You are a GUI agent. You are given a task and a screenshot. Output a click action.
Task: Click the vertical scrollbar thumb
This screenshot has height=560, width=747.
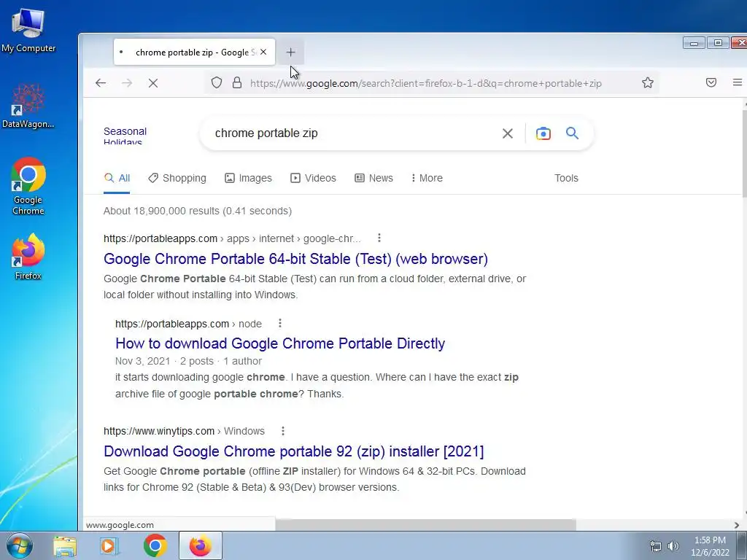pos(744,152)
